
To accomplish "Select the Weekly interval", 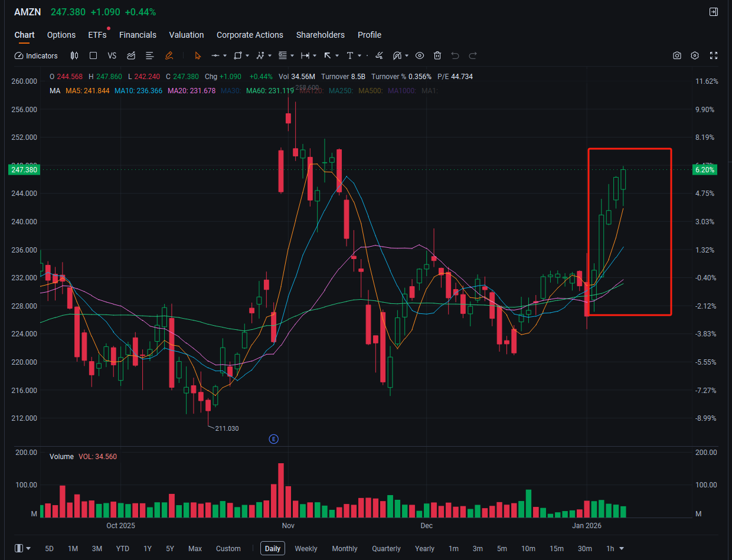I will pyautogui.click(x=306, y=549).
